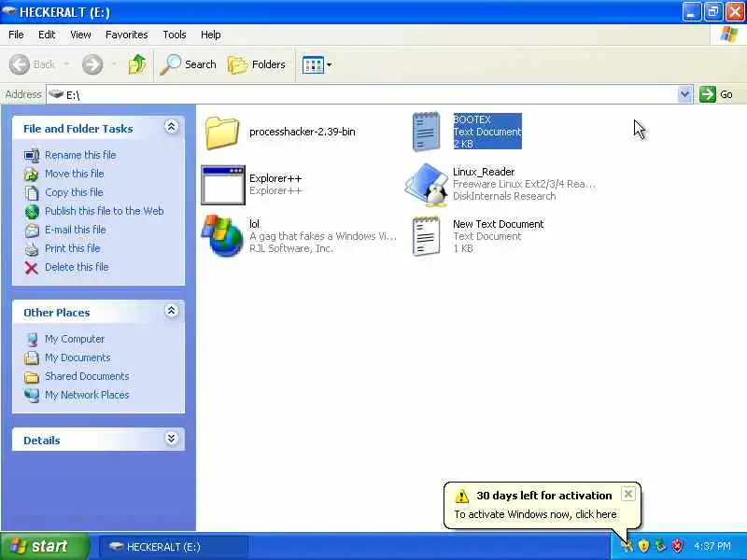Select the Explorer++ application icon
The height and width of the screenshot is (560, 747).
click(223, 185)
